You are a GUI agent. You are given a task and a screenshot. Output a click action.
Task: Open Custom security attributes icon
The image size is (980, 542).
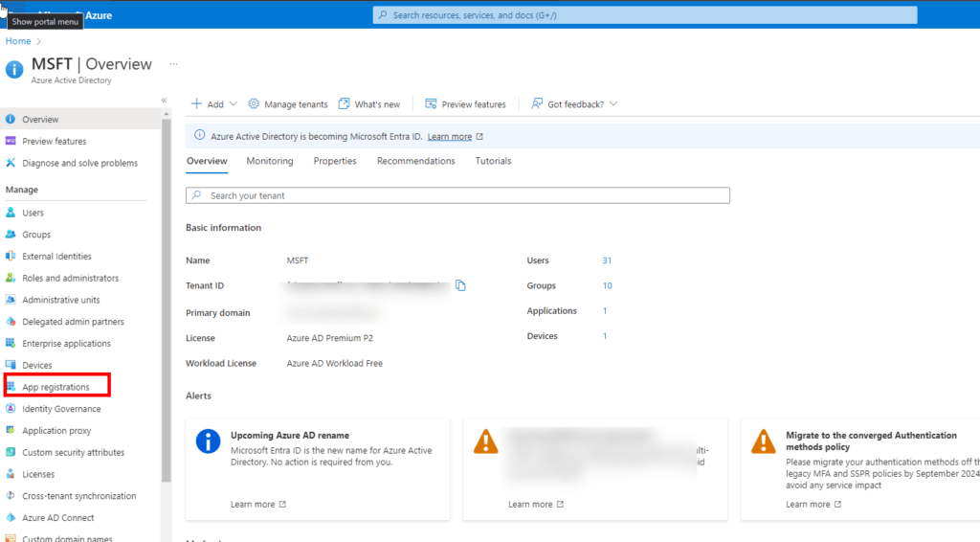click(x=11, y=452)
